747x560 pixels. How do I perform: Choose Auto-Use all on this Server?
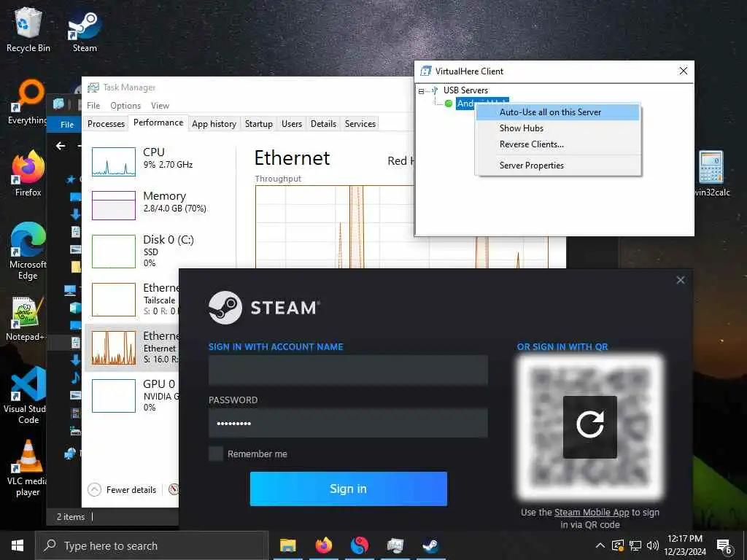(x=558, y=112)
